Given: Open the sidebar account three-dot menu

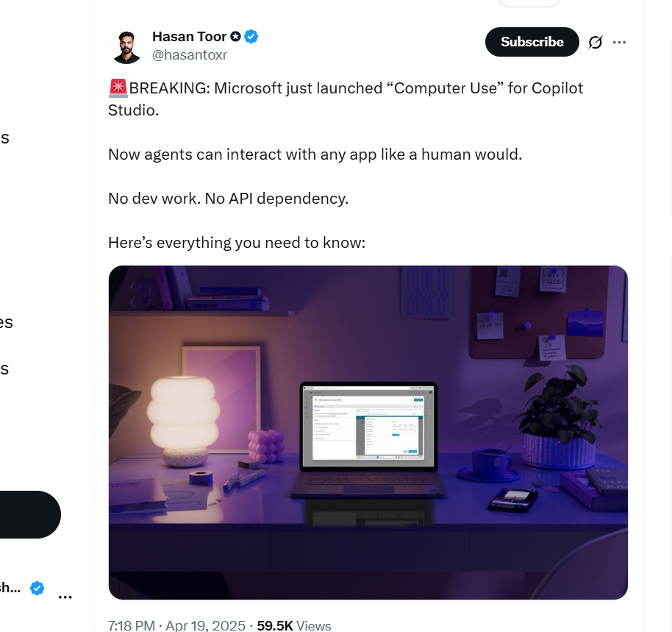Looking at the screenshot, I should (x=65, y=597).
